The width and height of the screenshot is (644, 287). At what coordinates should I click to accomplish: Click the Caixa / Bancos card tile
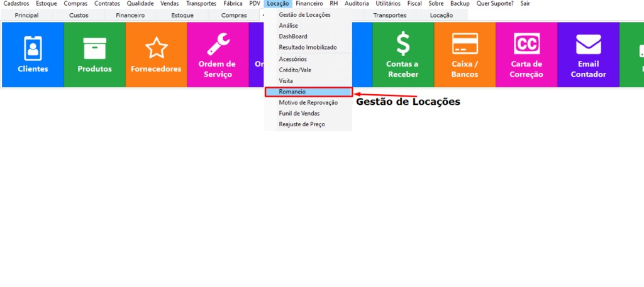[x=464, y=55]
